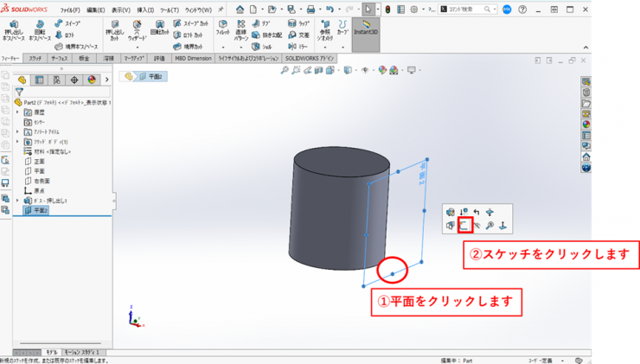640x364 pixels.
Task: Switch to the スケッチ ribbon tab
Action: (35, 59)
